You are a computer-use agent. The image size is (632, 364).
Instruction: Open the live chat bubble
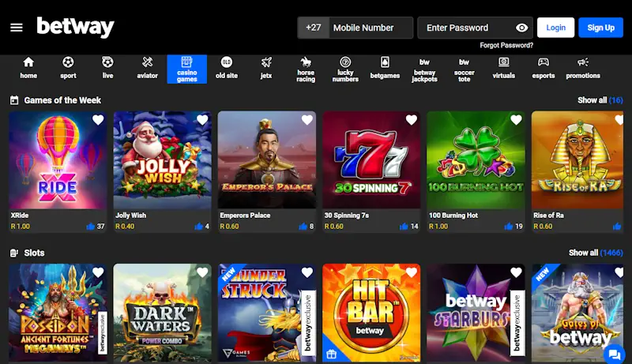[x=615, y=355]
